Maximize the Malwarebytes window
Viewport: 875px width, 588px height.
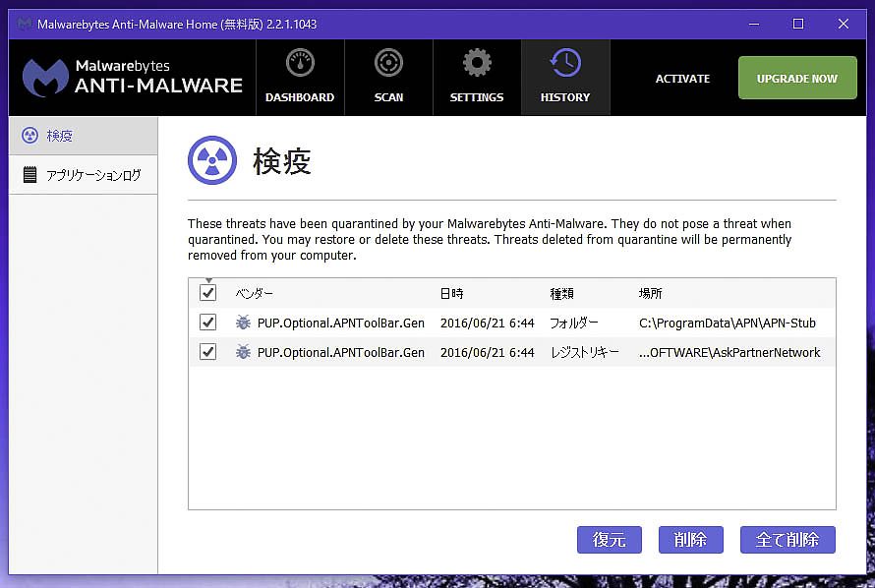click(x=798, y=24)
